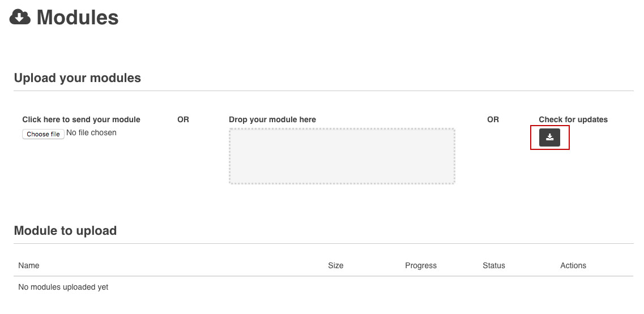This screenshot has height=314, width=644.
Task: Select the 'Upload your modules' heading
Action: pyautogui.click(x=78, y=78)
